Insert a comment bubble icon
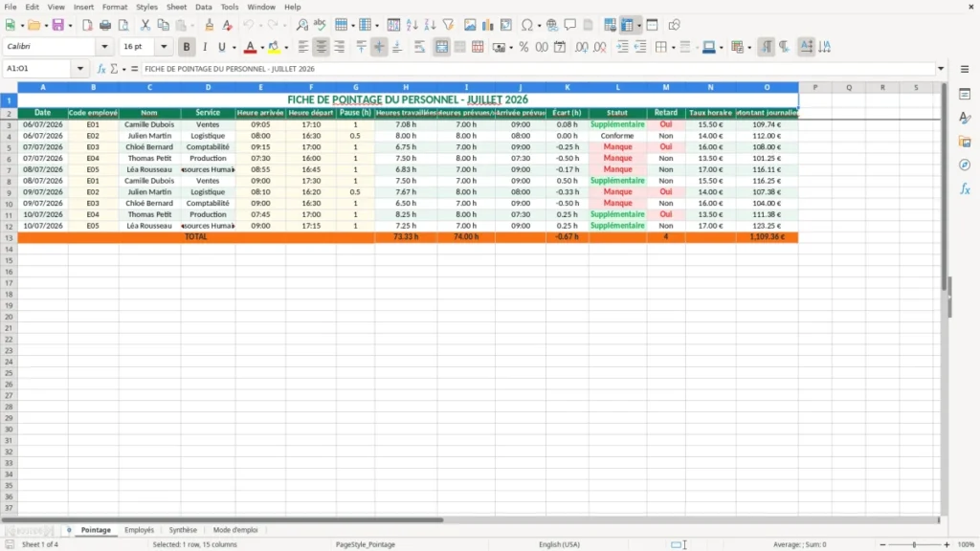 570,25
